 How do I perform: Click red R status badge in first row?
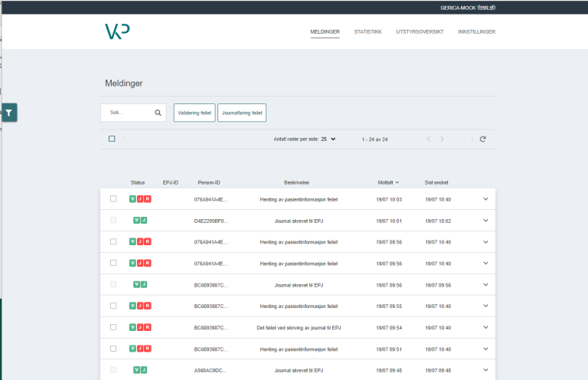point(148,199)
